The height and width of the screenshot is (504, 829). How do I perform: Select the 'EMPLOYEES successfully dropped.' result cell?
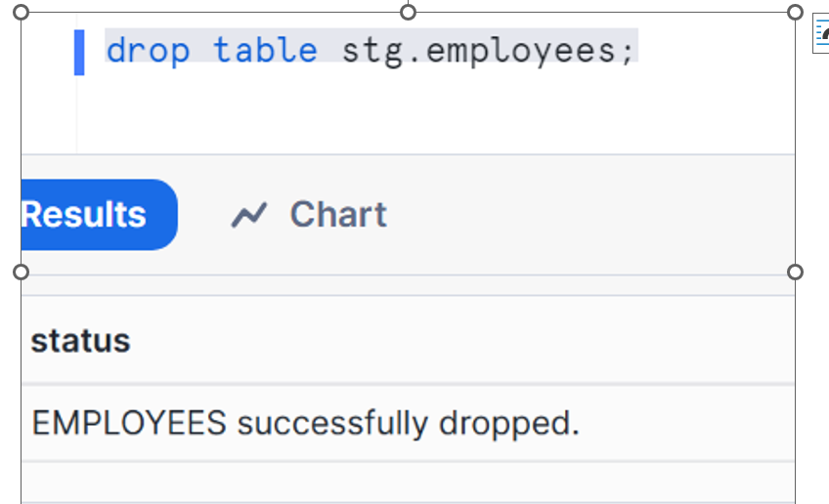point(305,423)
